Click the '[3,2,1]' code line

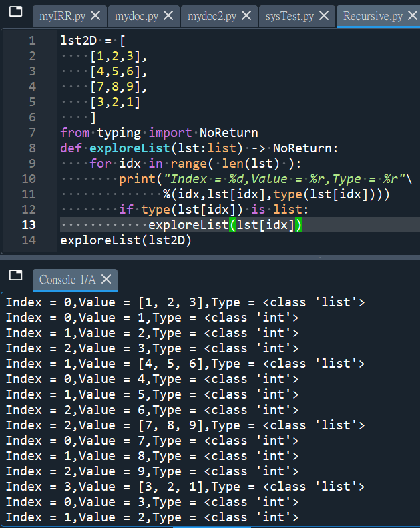115,102
